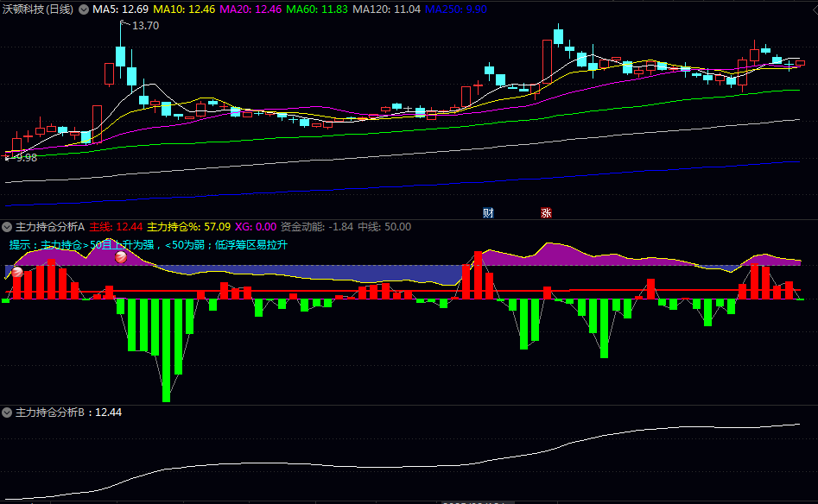Expand the 主力持仓分析A indicator menu arrow

pos(7,227)
